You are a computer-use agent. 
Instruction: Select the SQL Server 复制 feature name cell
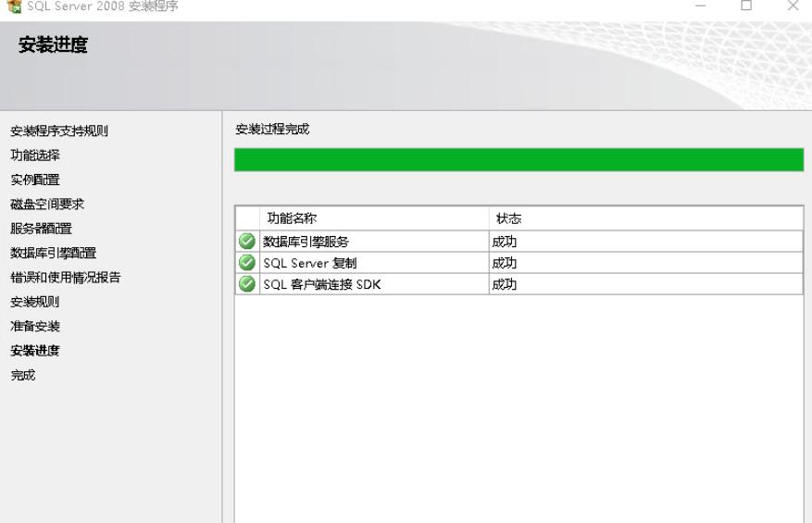(x=374, y=263)
